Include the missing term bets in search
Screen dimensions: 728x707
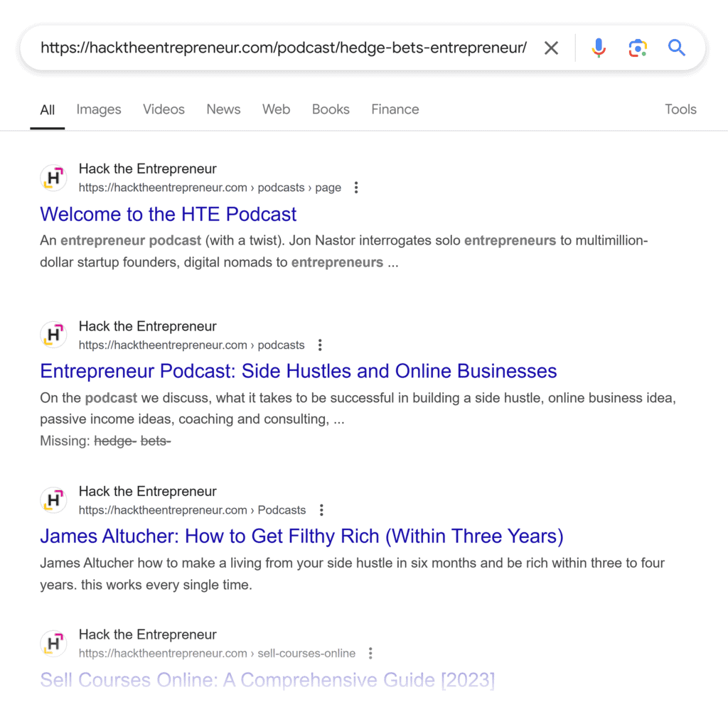[x=155, y=441]
